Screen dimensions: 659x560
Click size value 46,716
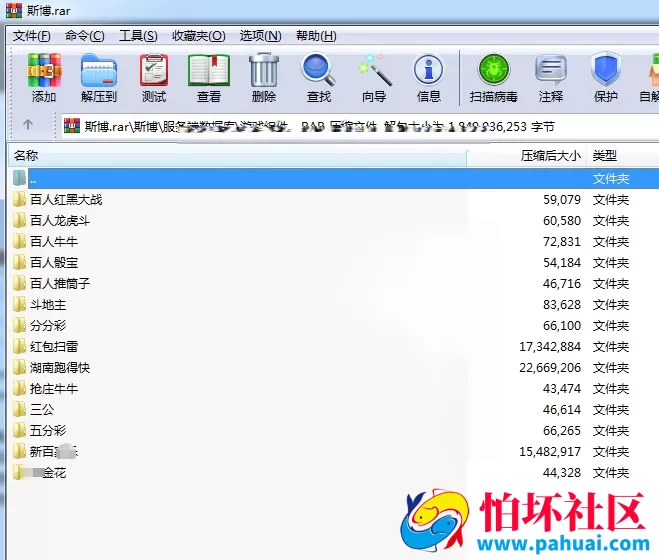click(x=562, y=283)
